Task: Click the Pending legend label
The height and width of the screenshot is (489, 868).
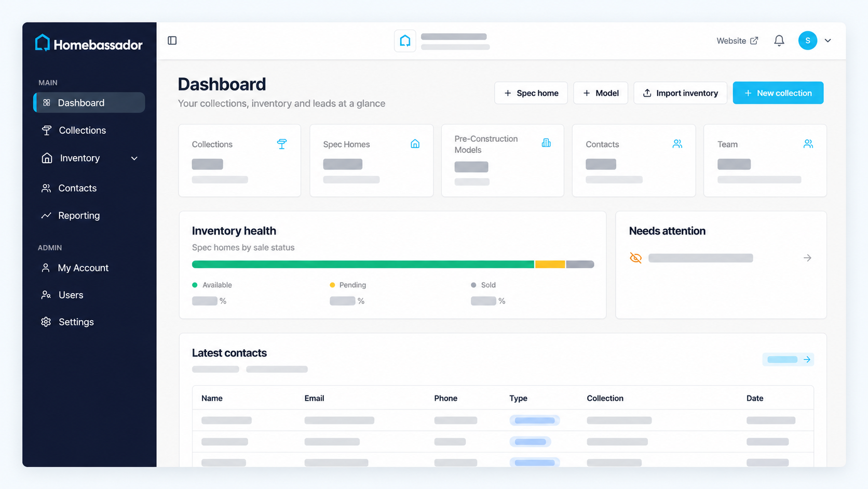Action: pyautogui.click(x=352, y=285)
